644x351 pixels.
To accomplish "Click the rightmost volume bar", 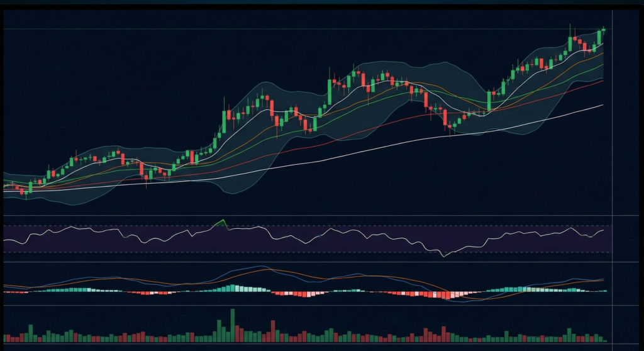I will click(605, 340).
